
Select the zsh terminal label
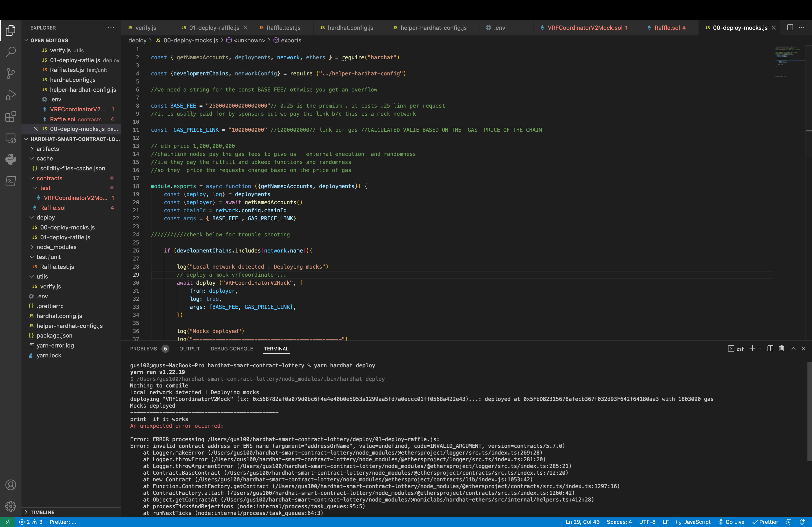pos(736,349)
